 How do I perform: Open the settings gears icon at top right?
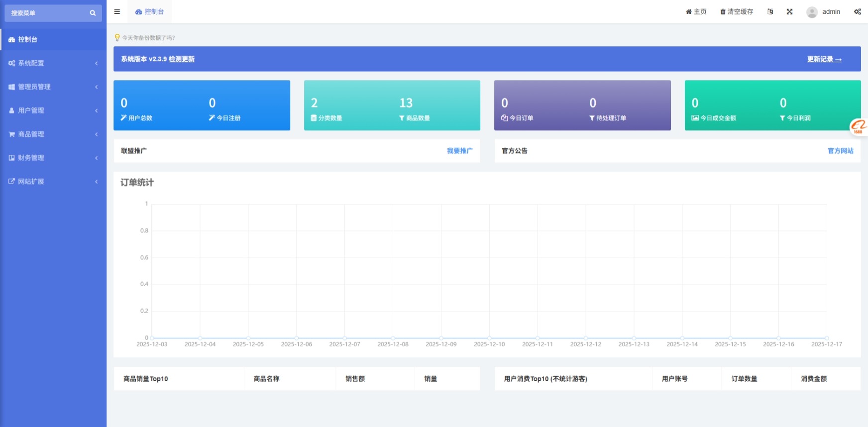click(x=858, y=11)
